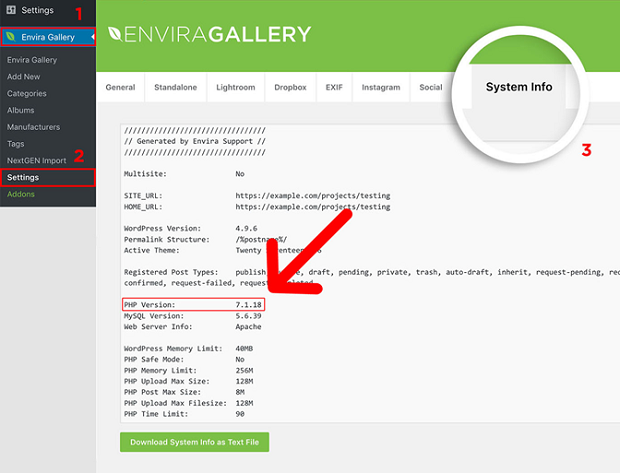Click the Web Server Info Apache line
The height and width of the screenshot is (473, 620).
coord(193,327)
